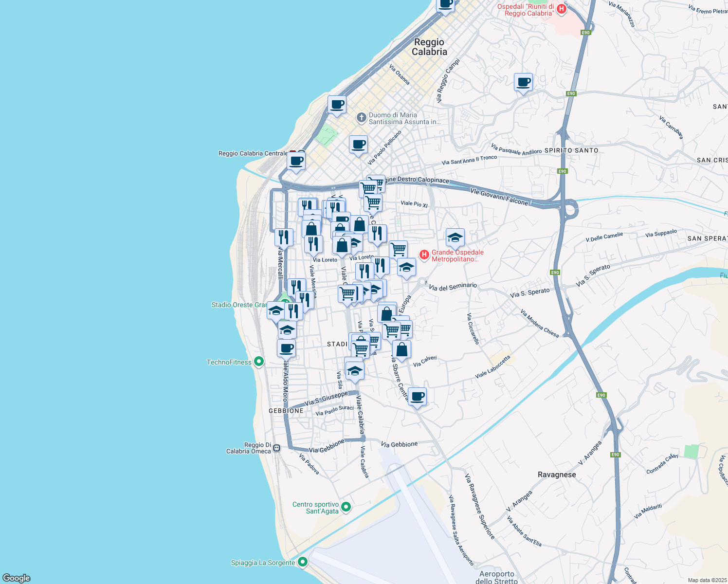Click the Via Pasquale Andiloro label

[516, 149]
